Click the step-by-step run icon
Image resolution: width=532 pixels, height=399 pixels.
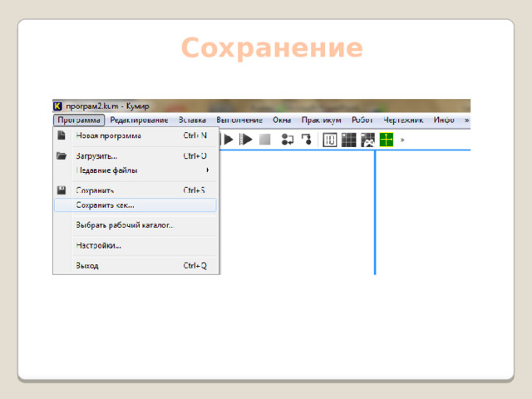[246, 140]
